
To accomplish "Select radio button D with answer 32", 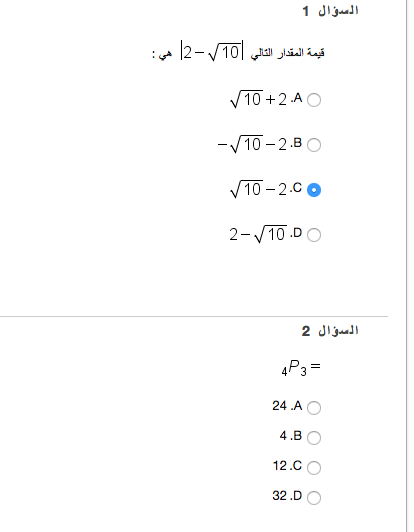I will [314, 497].
